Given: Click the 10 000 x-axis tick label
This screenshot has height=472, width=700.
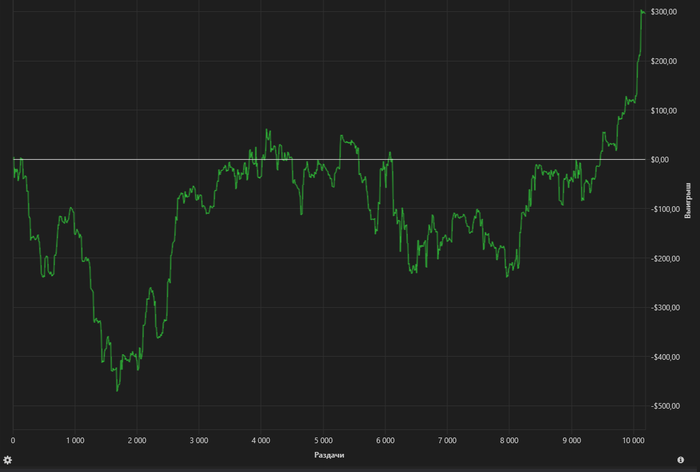Looking at the screenshot, I should coord(633,441).
